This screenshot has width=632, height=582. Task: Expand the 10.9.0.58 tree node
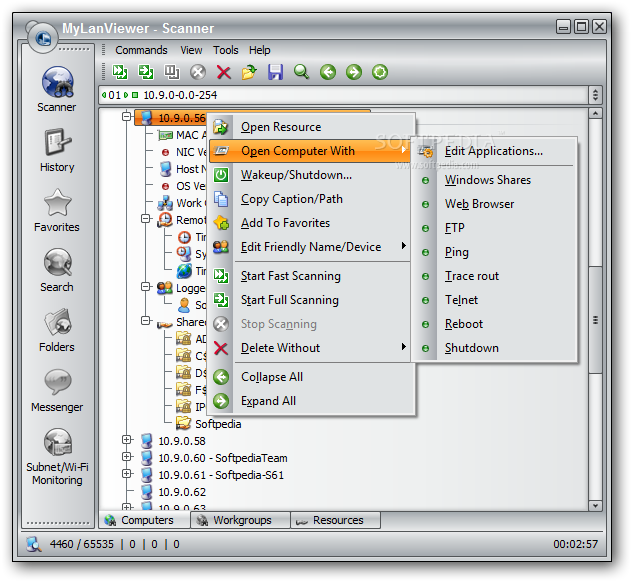[127, 440]
